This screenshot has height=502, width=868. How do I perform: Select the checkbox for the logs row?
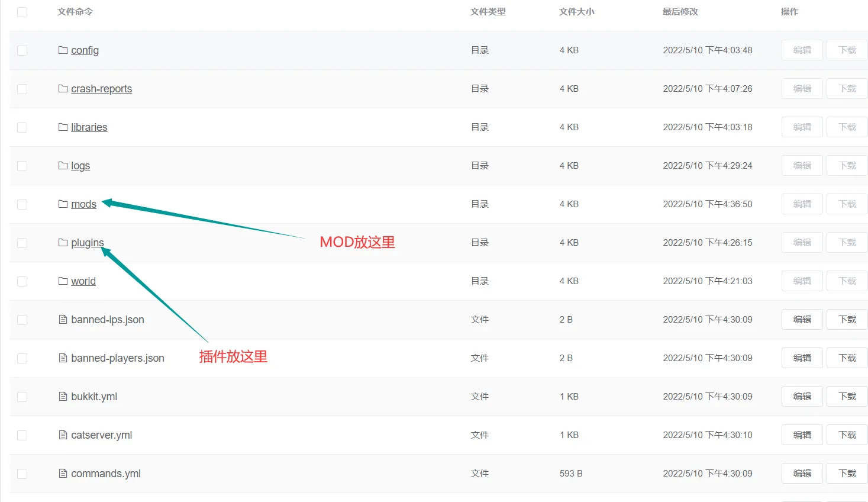pyautogui.click(x=22, y=166)
